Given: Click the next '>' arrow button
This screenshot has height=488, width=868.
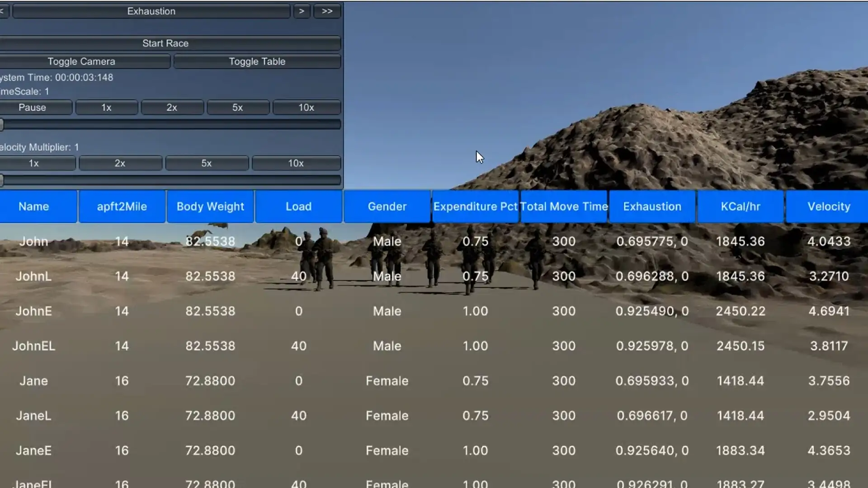Looking at the screenshot, I should click(x=302, y=11).
